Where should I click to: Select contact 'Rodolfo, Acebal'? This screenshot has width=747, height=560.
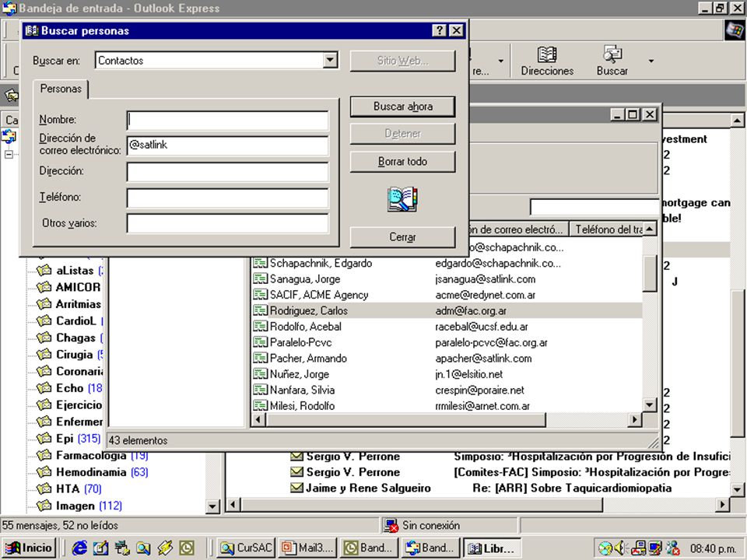coord(305,327)
